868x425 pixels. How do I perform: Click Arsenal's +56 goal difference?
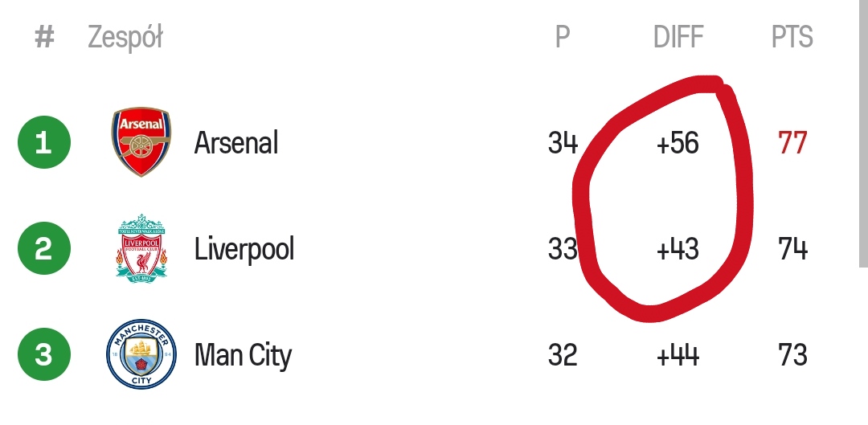point(678,143)
